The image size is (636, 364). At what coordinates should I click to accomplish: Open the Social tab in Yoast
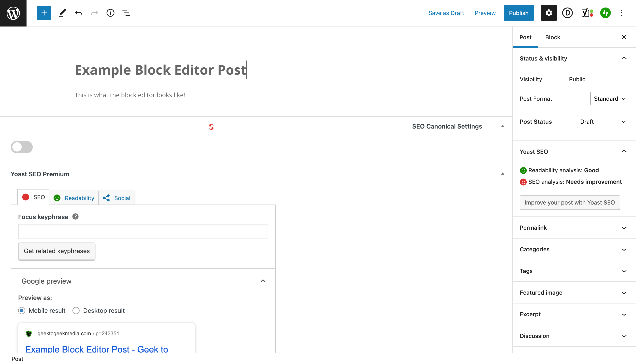(x=116, y=198)
